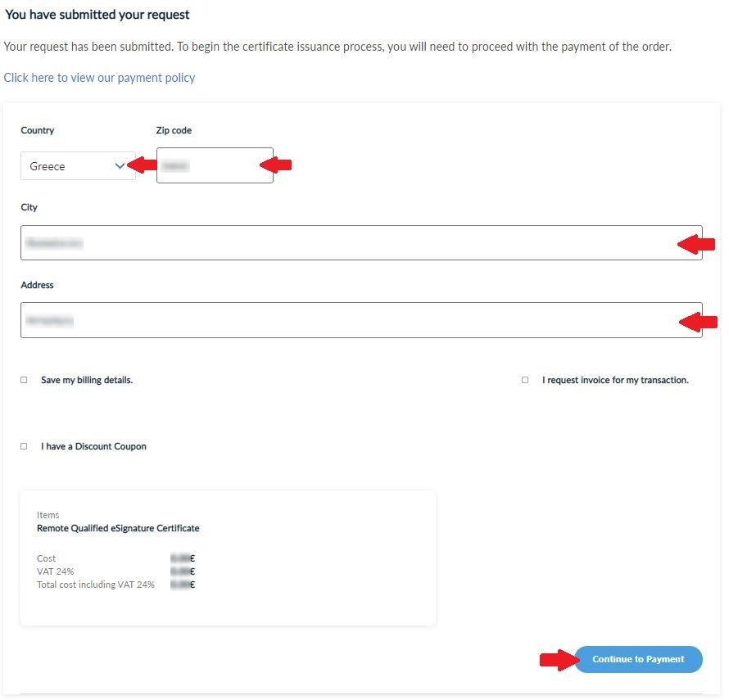Click the red arrow pointing at Country dropdown
The width and height of the screenshot is (729, 700).
click(x=145, y=165)
